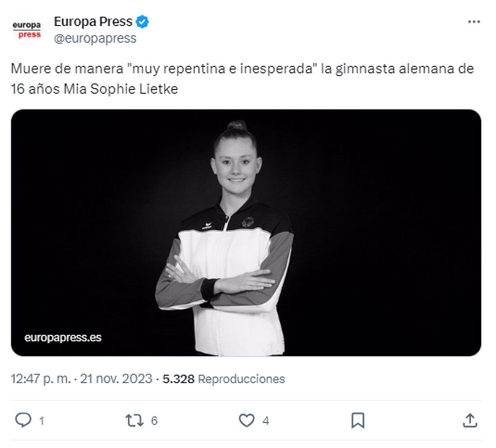Click the reply count number 1
Image resolution: width=496 pixels, height=448 pixels.
41,421
